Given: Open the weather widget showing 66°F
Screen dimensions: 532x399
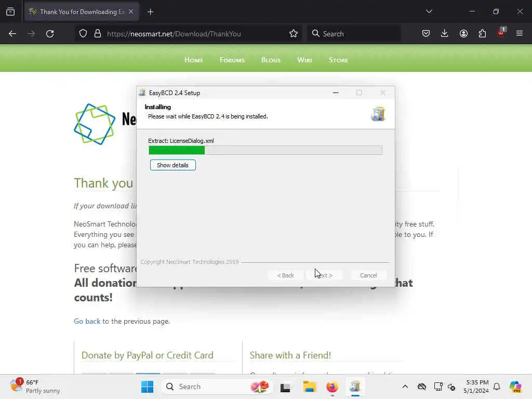Looking at the screenshot, I should [35, 387].
